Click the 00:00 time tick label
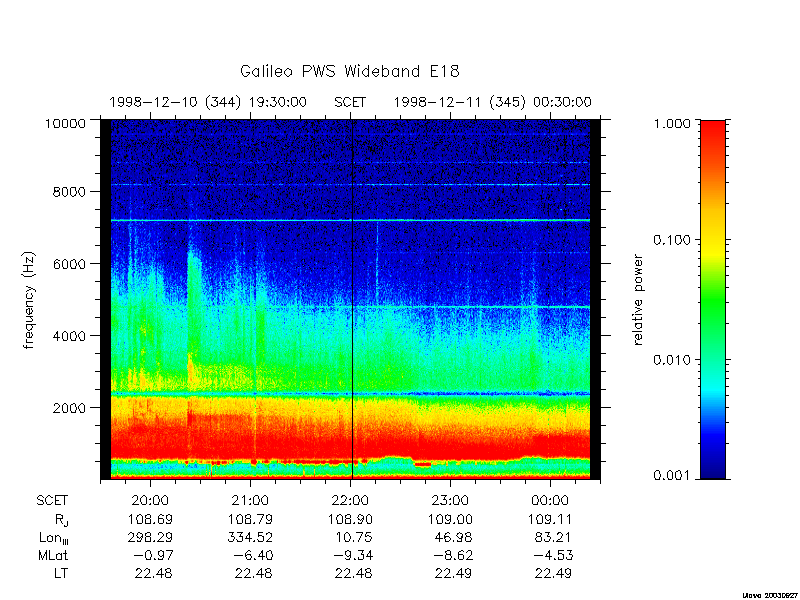This screenshot has height=600, width=800. click(550, 501)
